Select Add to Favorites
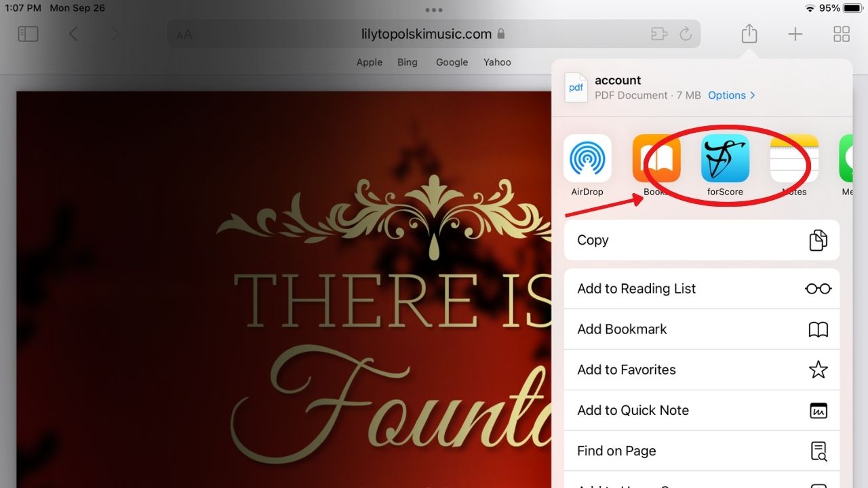 [702, 370]
